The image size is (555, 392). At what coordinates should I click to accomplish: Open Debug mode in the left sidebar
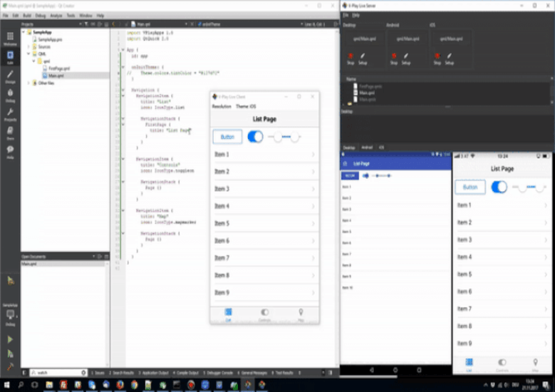10,94
